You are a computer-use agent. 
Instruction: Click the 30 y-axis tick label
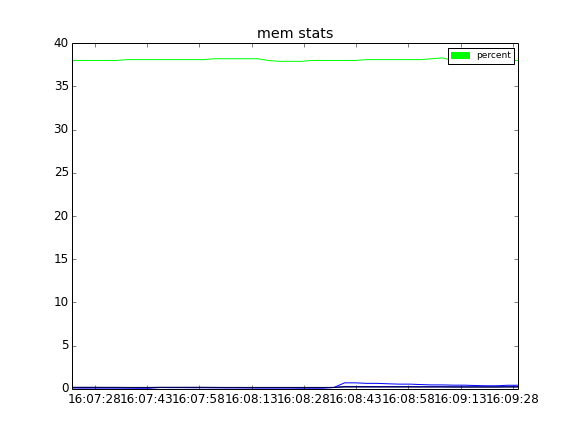coord(61,130)
